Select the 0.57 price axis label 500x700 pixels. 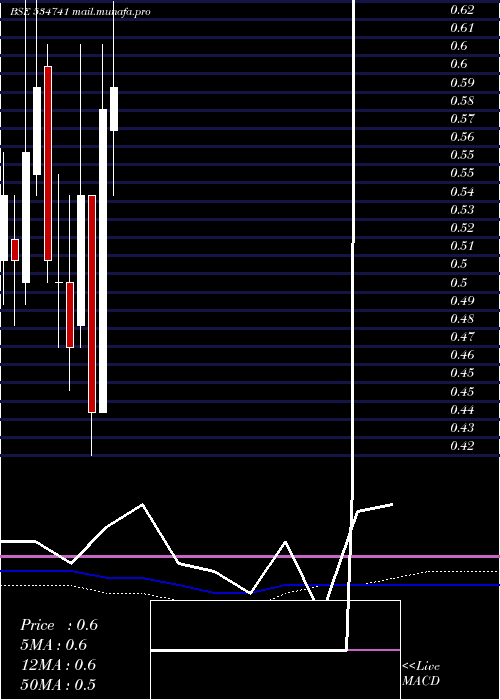pos(462,119)
